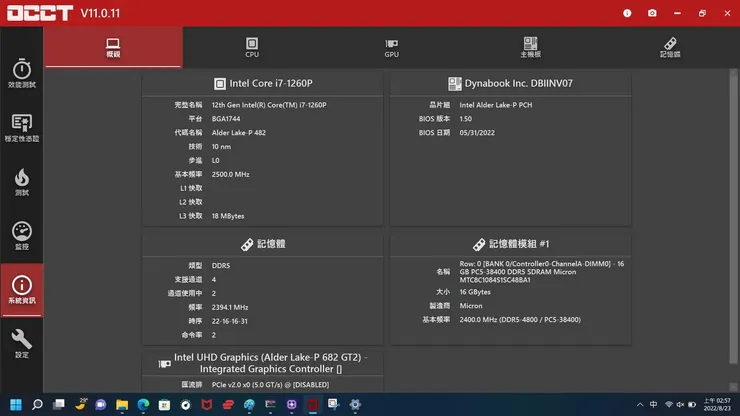This screenshot has height=416, width=740.
Task: Open the Settings wrench in sidebar
Action: tap(22, 344)
